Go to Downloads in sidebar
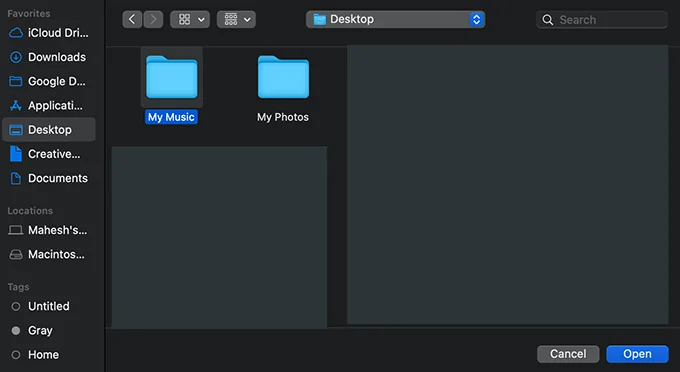Viewport: 680px width, 372px height. coord(49,57)
